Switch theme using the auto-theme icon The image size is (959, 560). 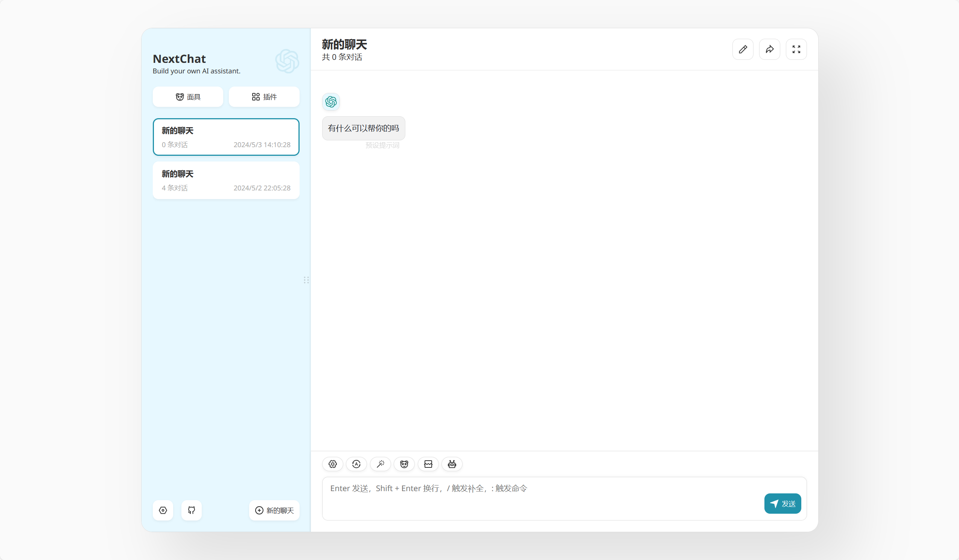point(356,464)
